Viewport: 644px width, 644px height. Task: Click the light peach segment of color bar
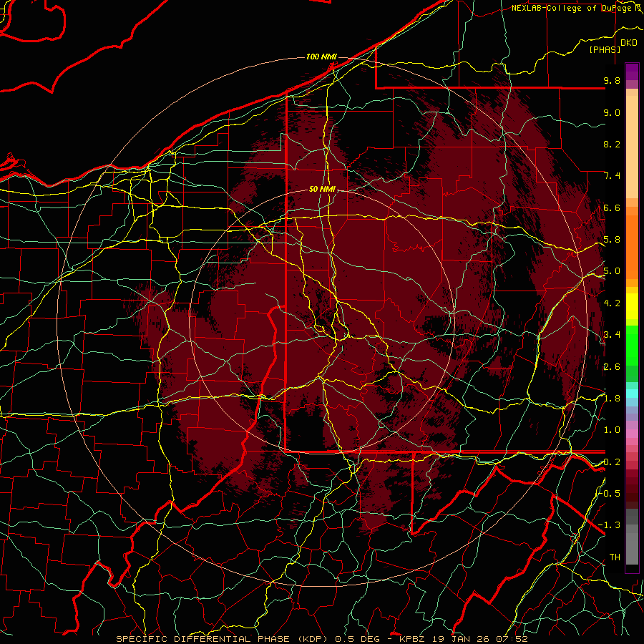(x=632, y=147)
